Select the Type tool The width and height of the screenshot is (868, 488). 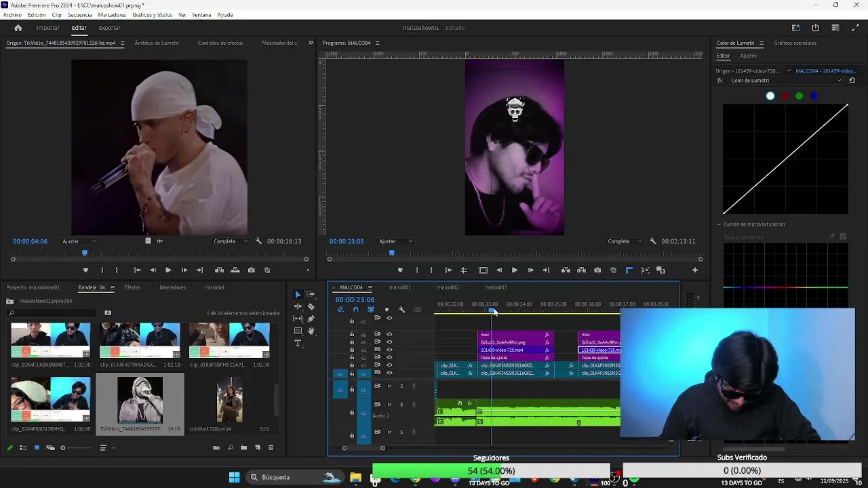(298, 344)
